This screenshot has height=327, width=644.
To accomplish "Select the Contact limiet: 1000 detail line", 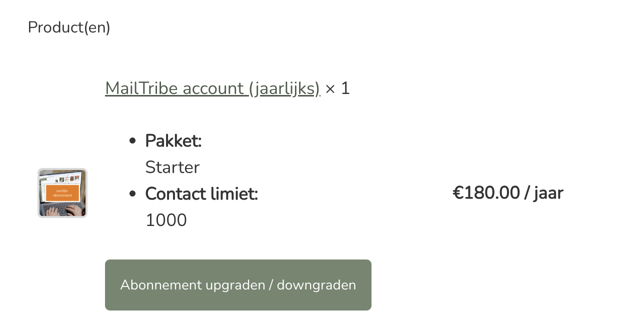I will [201, 194].
